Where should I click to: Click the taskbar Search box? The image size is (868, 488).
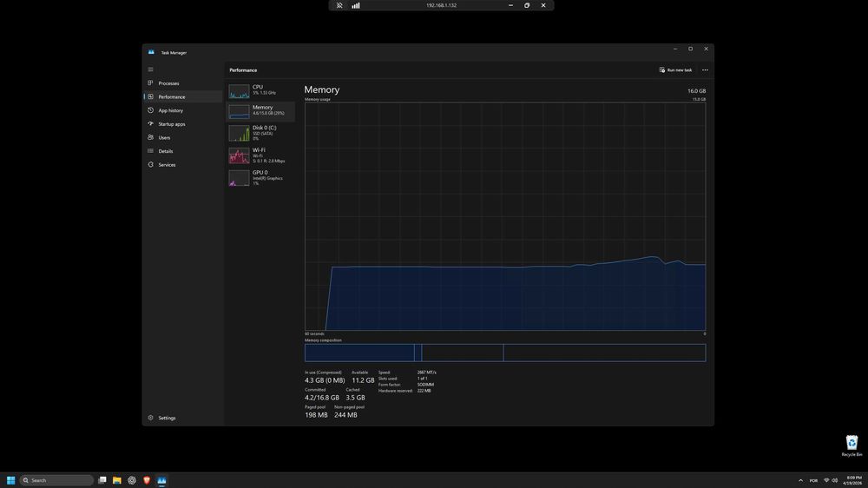[57, 480]
